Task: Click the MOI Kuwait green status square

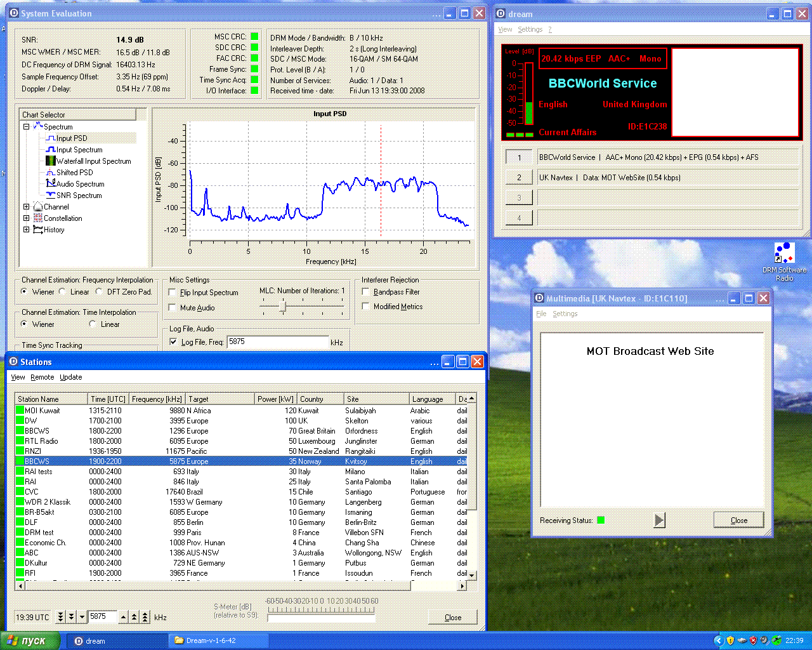Action: tap(20, 411)
